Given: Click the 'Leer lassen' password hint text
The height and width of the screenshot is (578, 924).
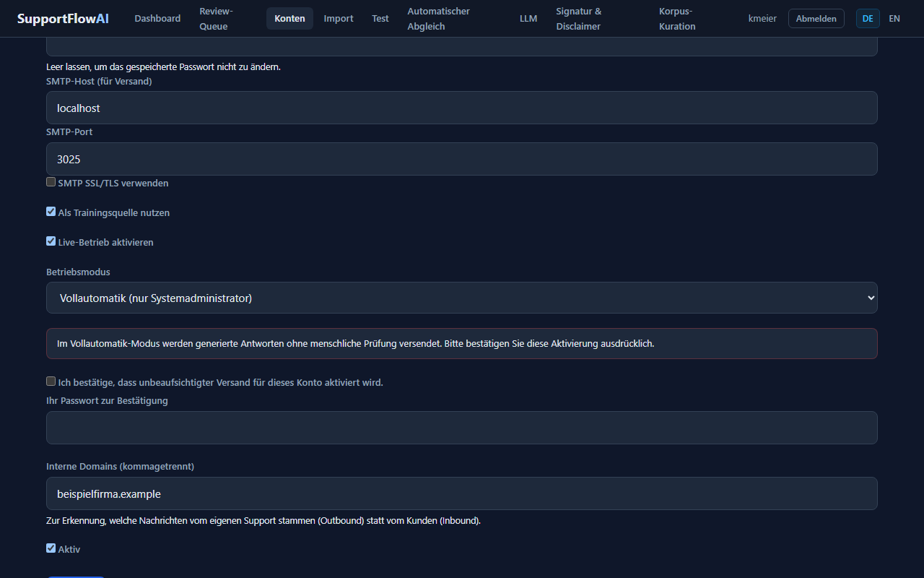Looking at the screenshot, I should click(163, 67).
